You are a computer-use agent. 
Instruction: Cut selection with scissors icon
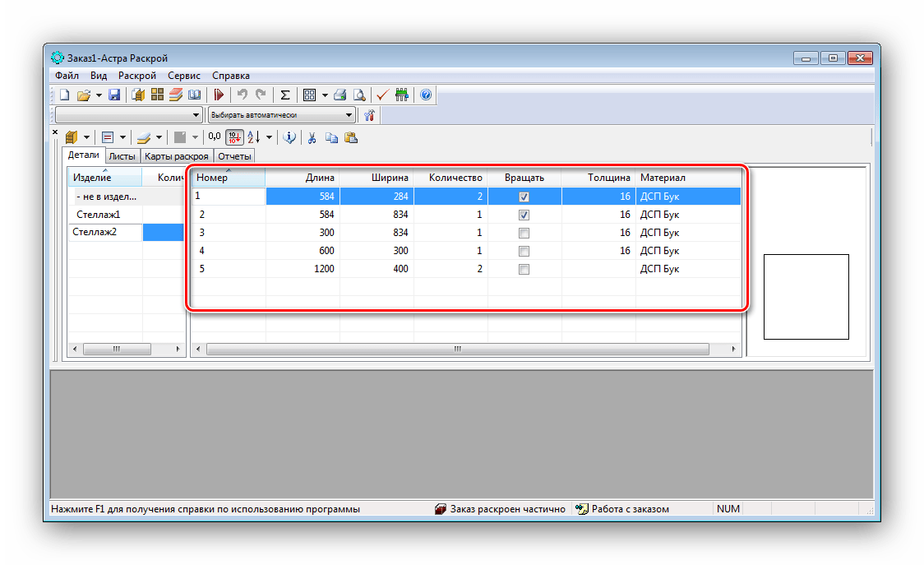312,137
